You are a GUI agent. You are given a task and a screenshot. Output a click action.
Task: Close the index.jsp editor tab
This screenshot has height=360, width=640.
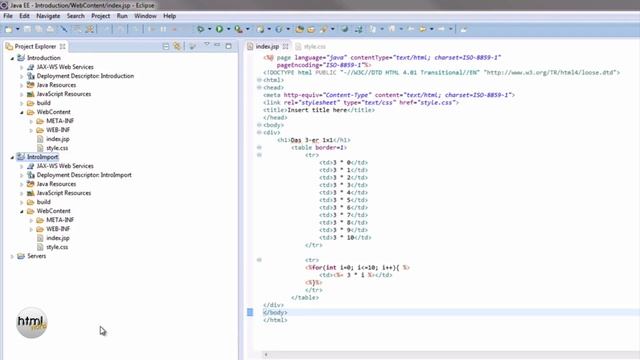coord(285,47)
